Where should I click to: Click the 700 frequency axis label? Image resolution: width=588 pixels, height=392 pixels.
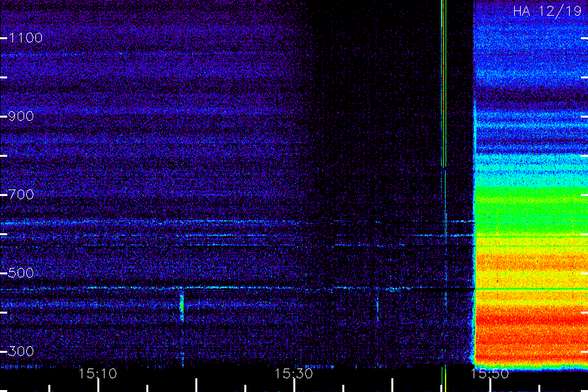(x=21, y=195)
